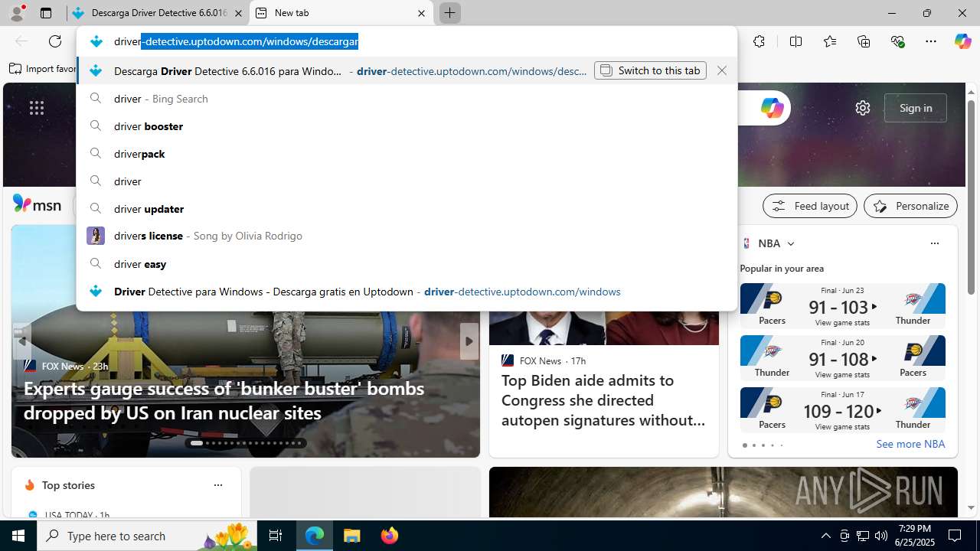Open Browser essentials icon
This screenshot has width=980, height=551.
897,41
